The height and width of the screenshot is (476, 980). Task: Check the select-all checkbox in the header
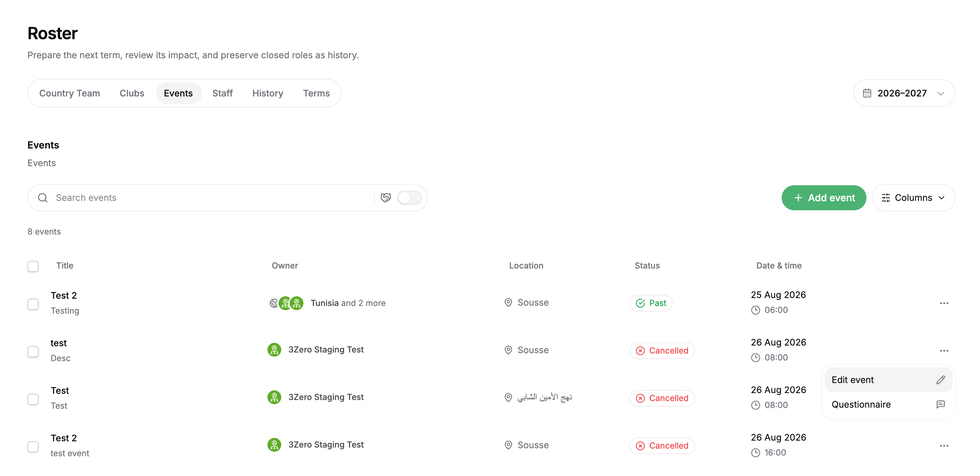(x=33, y=266)
